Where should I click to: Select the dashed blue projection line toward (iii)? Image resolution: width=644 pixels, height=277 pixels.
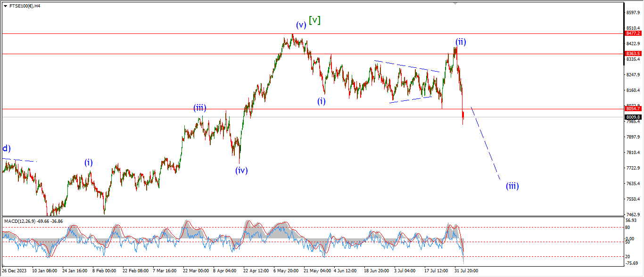pyautogui.click(x=486, y=144)
